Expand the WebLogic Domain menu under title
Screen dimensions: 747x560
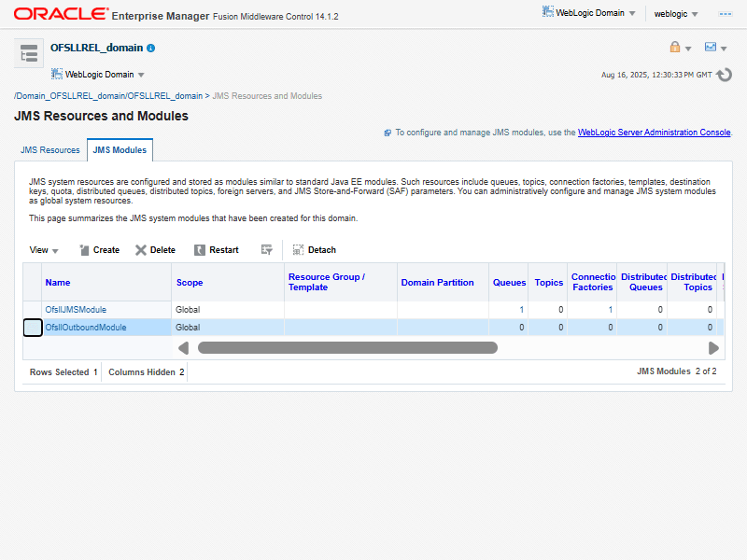coord(98,75)
